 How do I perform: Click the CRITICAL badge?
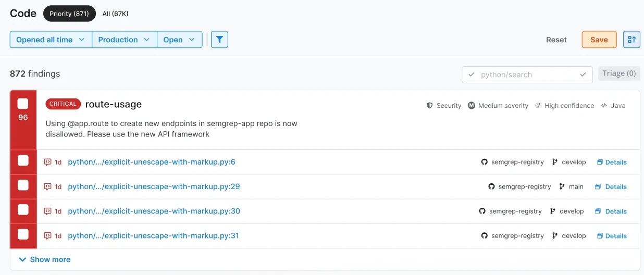[x=63, y=104]
